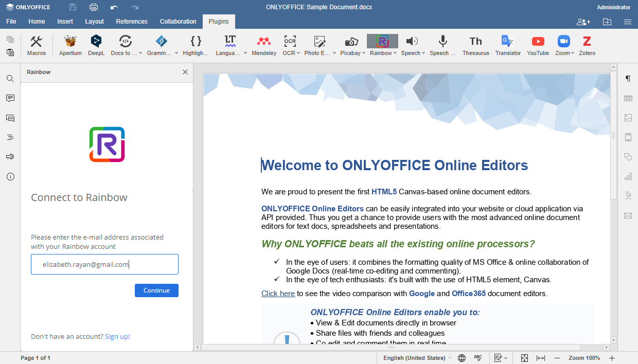
Task: Open the LanguageTool plugin icon
Action: coord(230,42)
